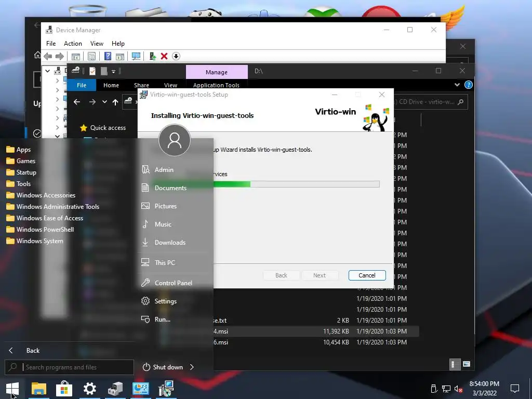
Task: Click the Properties checkmark icon in Explorer title bar
Action: tap(92, 71)
